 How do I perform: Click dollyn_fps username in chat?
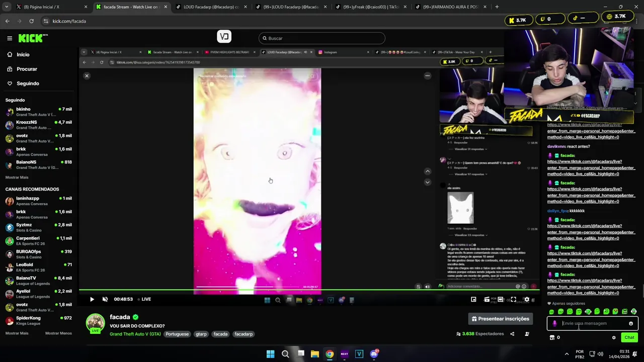click(557, 211)
